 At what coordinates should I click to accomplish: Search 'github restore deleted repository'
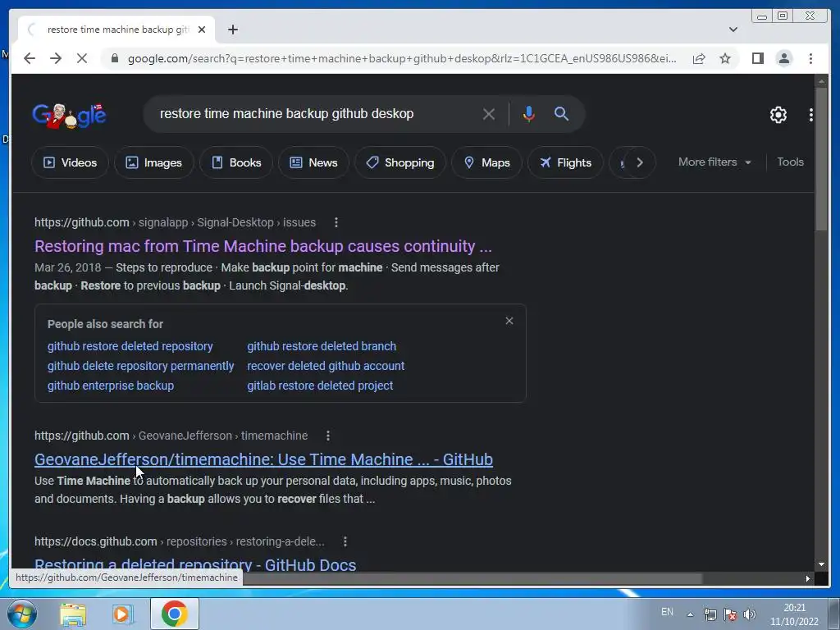[130, 346]
